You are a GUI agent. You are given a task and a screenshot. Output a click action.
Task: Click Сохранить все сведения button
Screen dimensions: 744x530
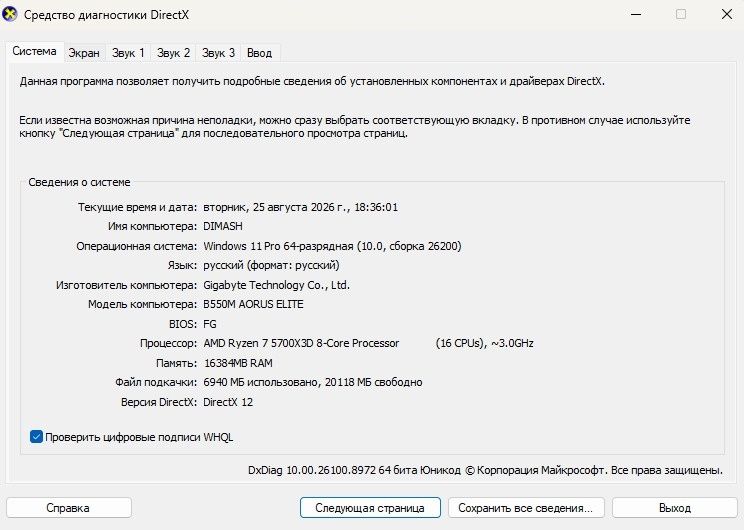click(x=526, y=508)
